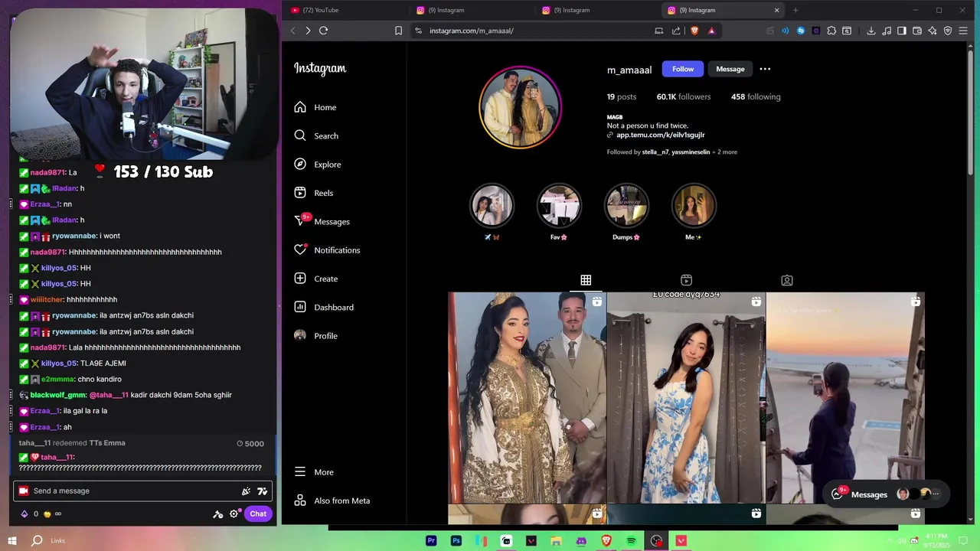Share this page from address bar

[x=676, y=31]
